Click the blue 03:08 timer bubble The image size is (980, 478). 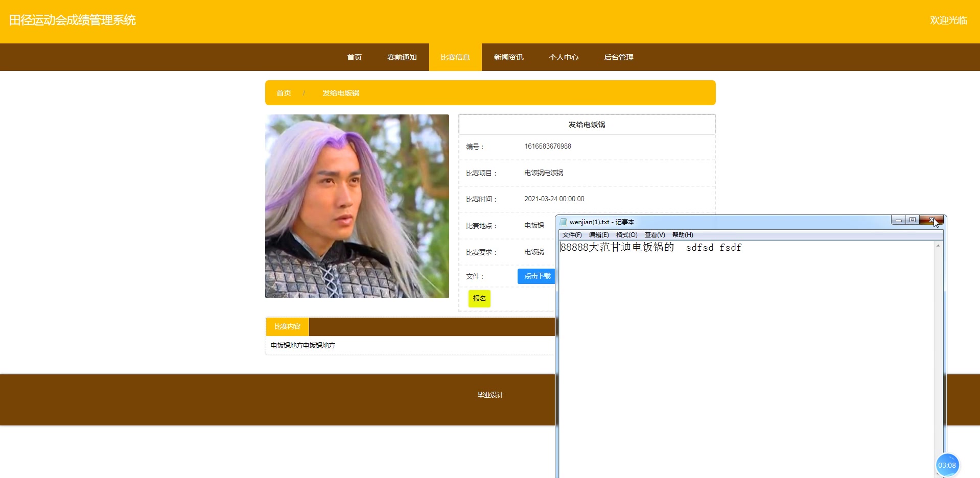[x=947, y=465]
